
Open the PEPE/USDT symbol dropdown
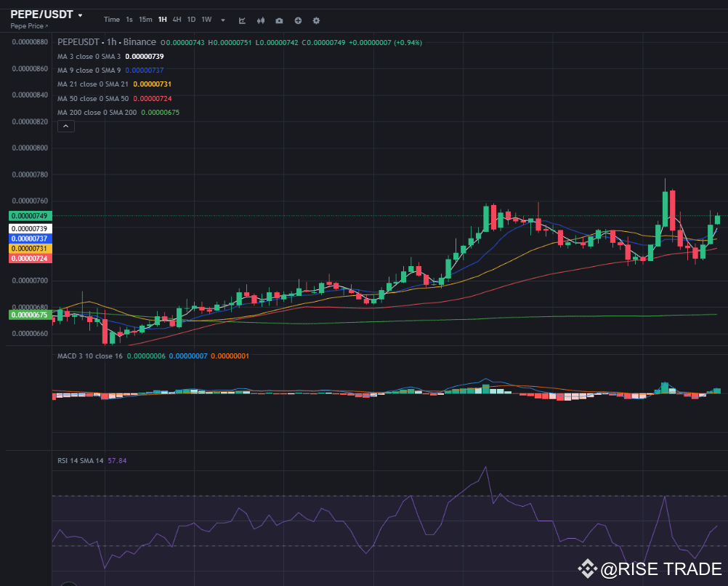pyautogui.click(x=44, y=14)
